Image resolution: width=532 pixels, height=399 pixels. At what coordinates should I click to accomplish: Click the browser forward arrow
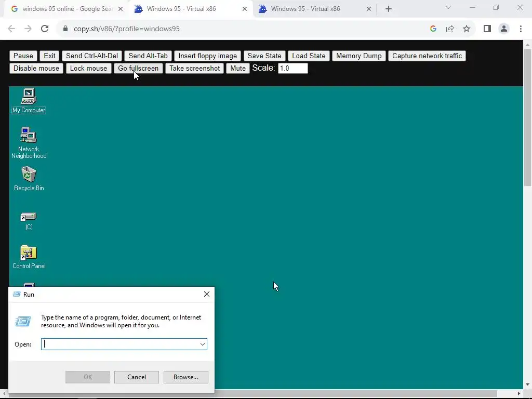28,29
